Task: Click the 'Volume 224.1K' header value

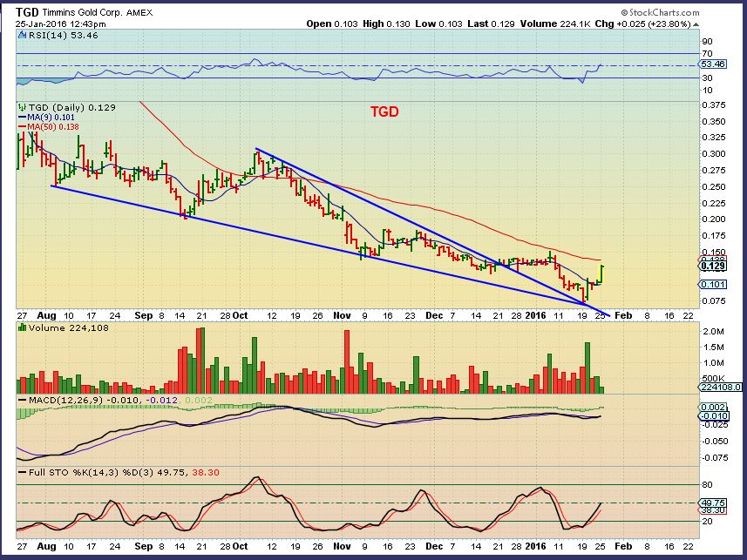Action: [x=555, y=24]
